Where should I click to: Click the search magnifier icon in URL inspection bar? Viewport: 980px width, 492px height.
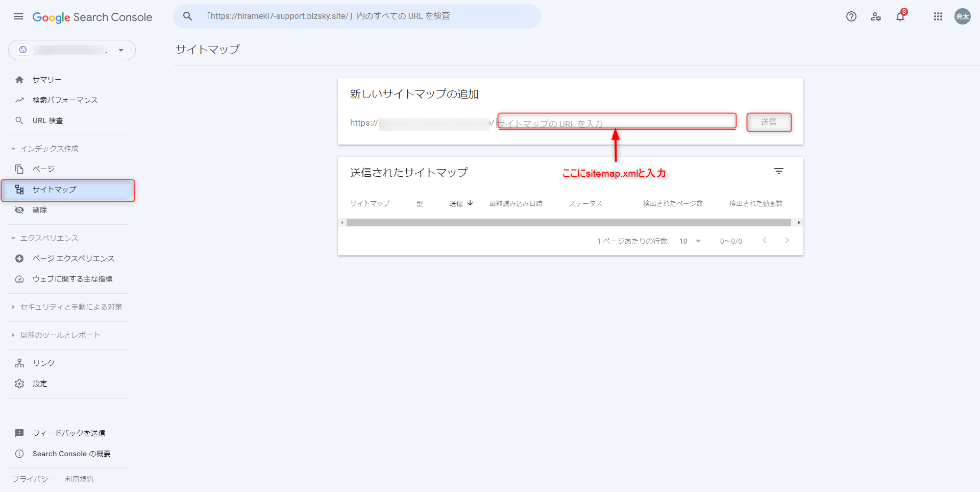188,16
